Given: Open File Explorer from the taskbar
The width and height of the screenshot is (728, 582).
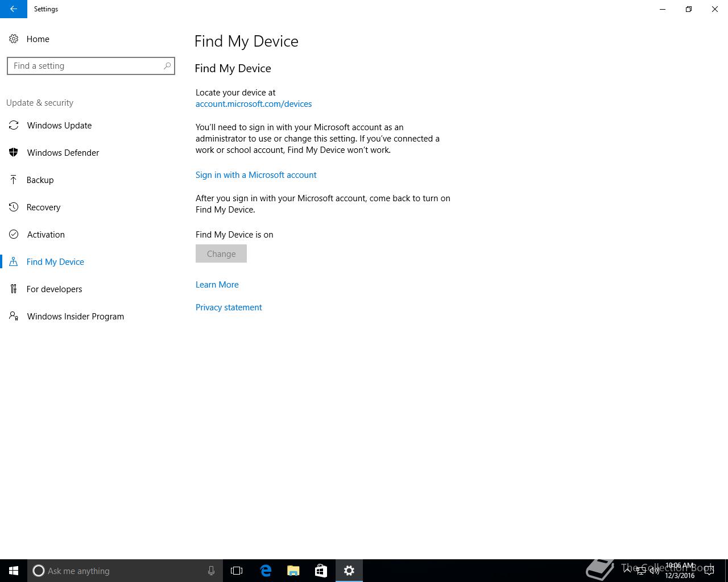Looking at the screenshot, I should coord(293,571).
